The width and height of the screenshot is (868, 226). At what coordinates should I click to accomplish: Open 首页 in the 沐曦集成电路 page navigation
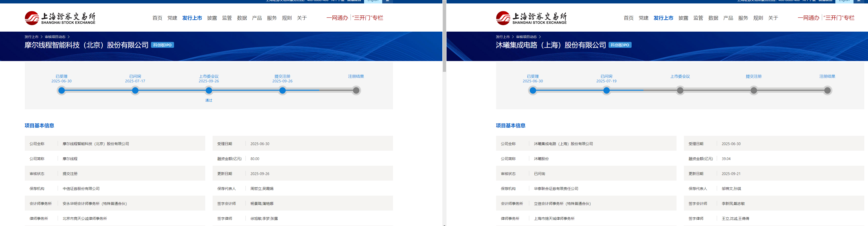629,18
